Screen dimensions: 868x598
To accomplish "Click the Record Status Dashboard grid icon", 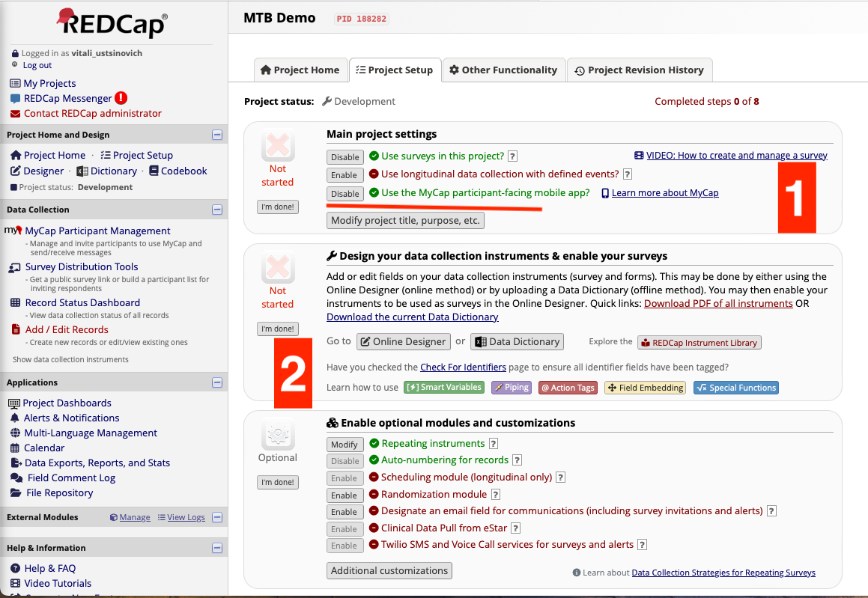I will coord(16,302).
